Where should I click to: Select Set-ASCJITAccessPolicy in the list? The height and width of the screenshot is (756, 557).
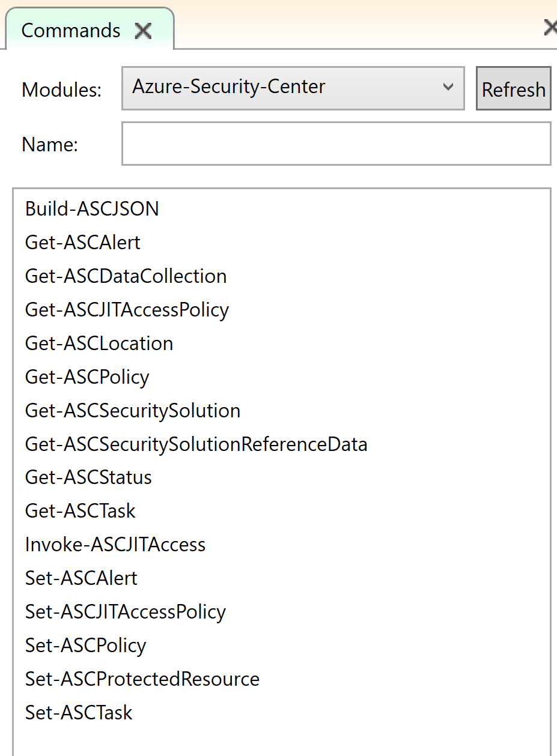coord(126,612)
